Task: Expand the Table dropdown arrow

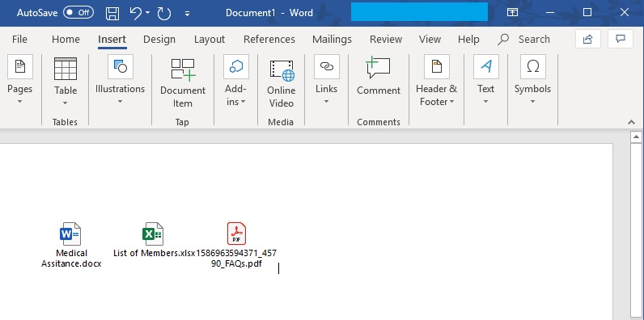Action: pos(66,103)
